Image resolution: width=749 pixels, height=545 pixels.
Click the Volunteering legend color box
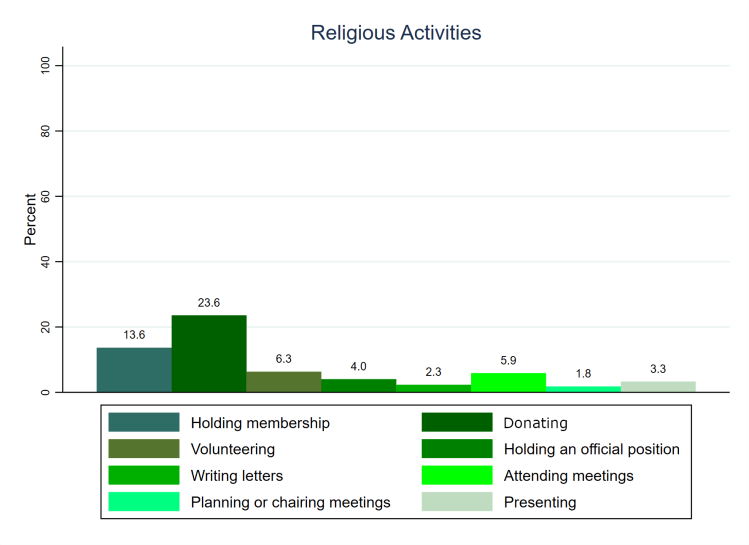pyautogui.click(x=144, y=449)
